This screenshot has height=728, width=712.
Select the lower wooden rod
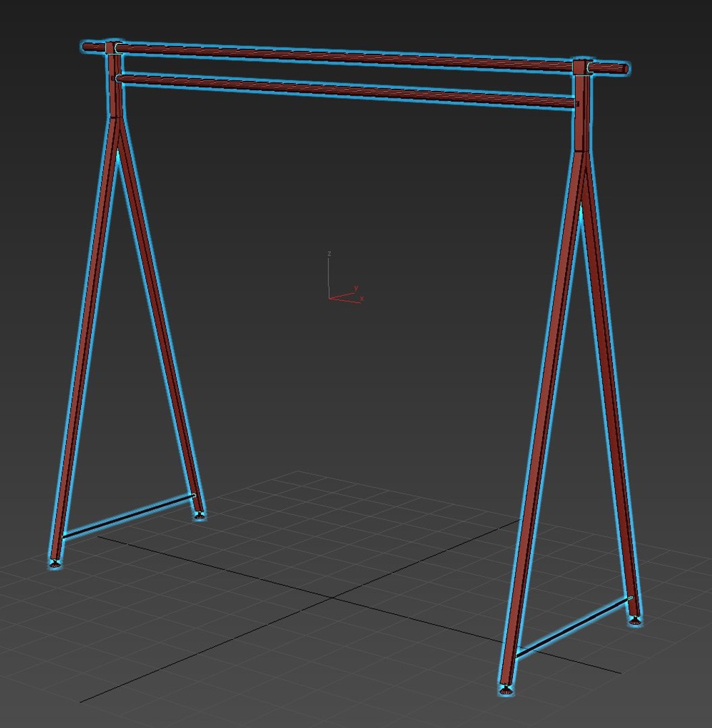click(x=346, y=90)
